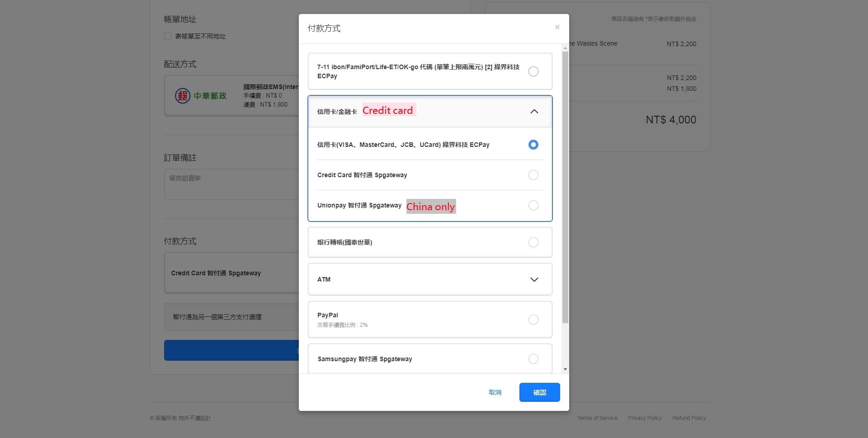Toggle the 寄帳單至不同地址 checkbox
Viewport: 868px width, 438px height.
point(168,36)
